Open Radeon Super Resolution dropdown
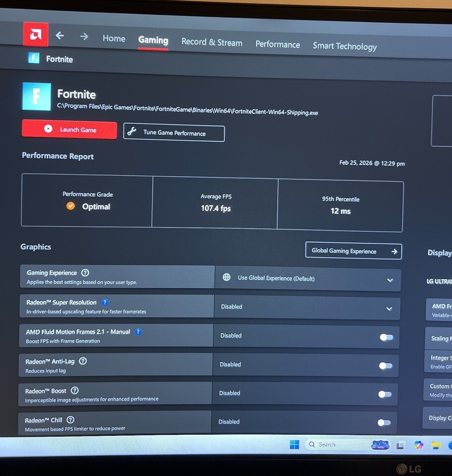This screenshot has height=476, width=452. click(x=389, y=309)
